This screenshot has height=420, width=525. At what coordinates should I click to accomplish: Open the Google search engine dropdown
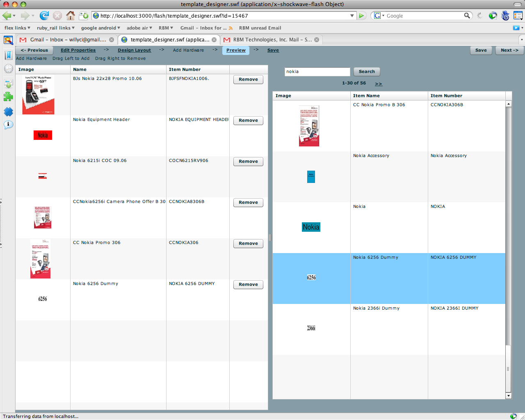point(379,16)
